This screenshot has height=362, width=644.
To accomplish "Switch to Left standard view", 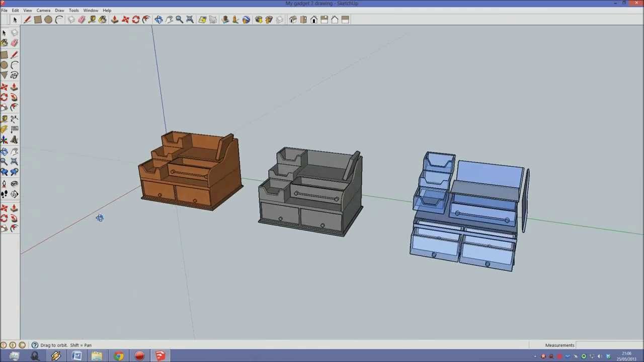I will click(x=345, y=20).
